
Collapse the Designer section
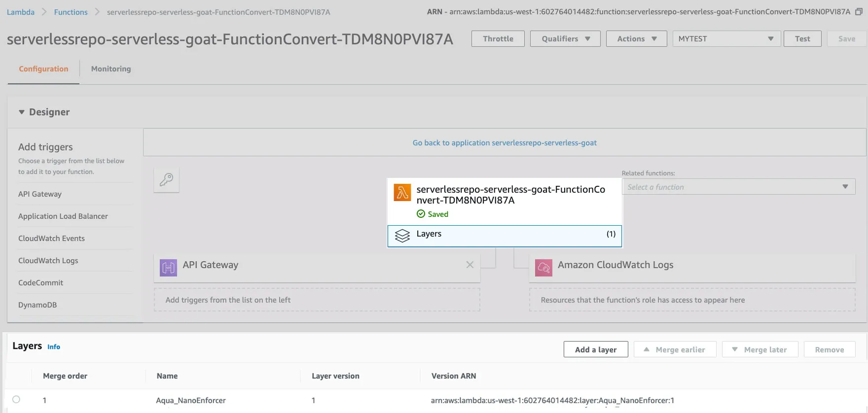(x=22, y=112)
